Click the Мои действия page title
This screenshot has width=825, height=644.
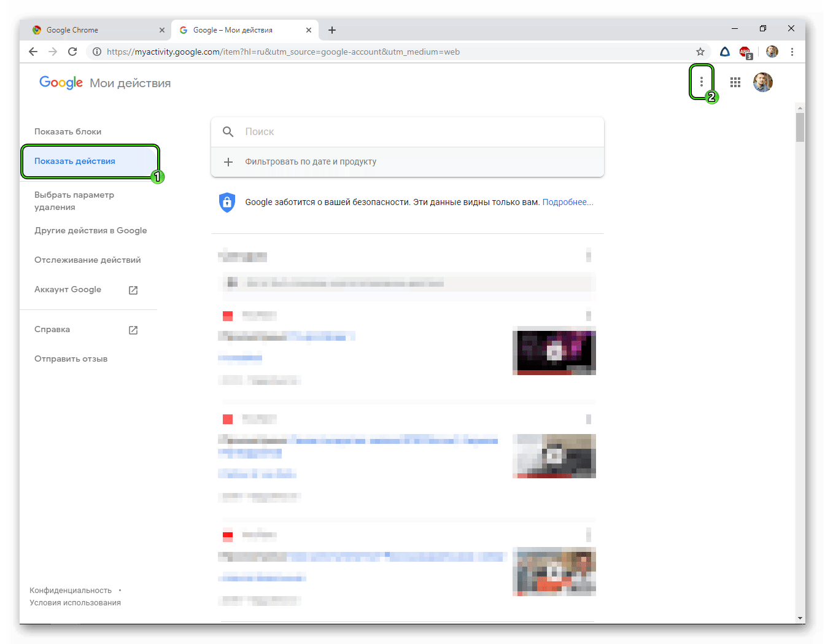(130, 83)
